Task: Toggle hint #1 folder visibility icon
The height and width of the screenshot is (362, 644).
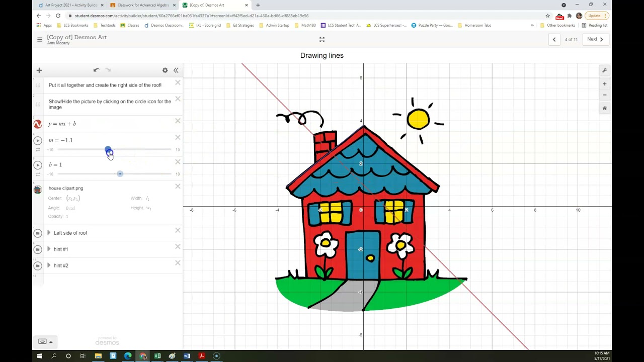Action: (x=38, y=249)
